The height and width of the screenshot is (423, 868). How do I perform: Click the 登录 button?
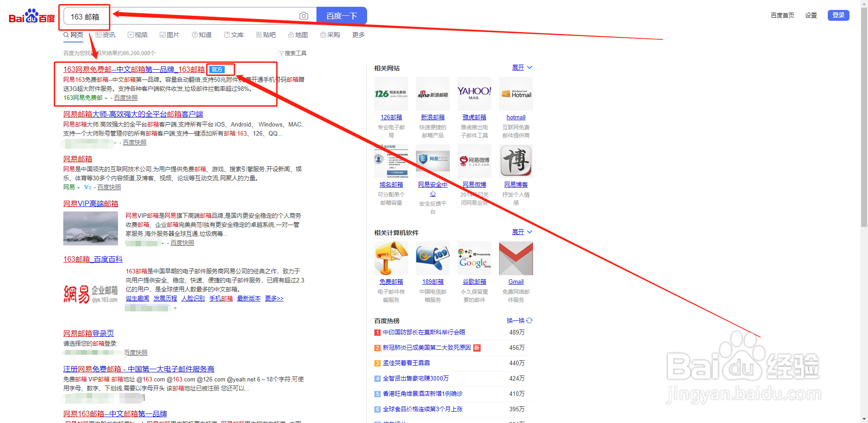point(838,15)
